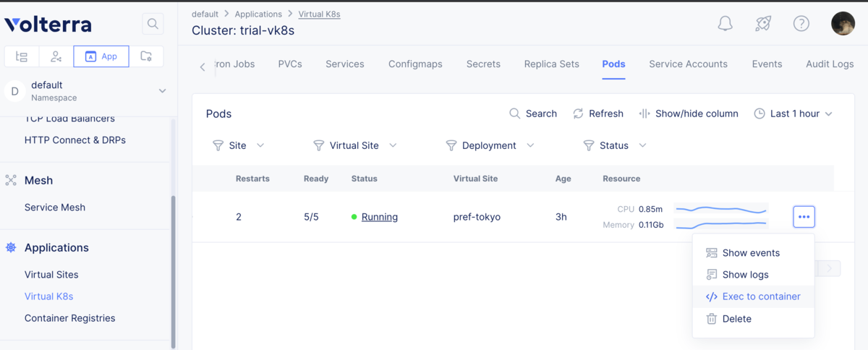This screenshot has height=350, width=868.
Task: Click the Applications helm icon
Action: coord(11,247)
